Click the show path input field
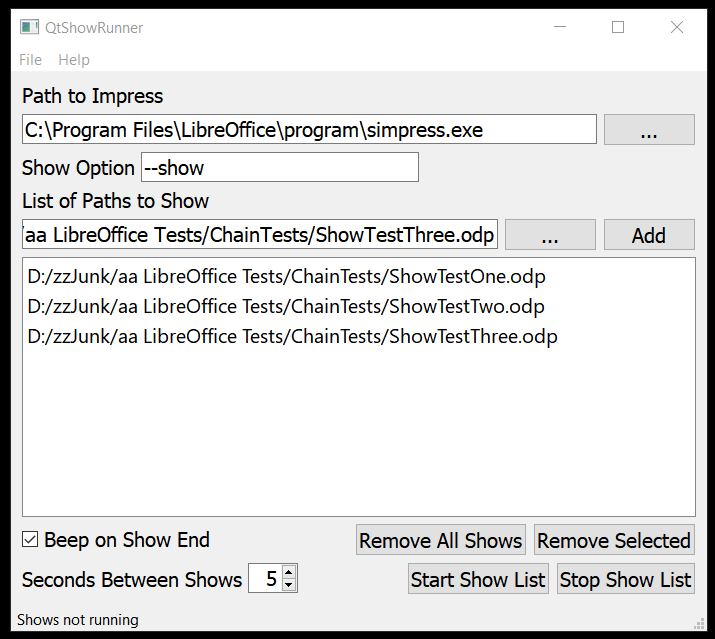This screenshot has height=639, width=715. [260, 235]
